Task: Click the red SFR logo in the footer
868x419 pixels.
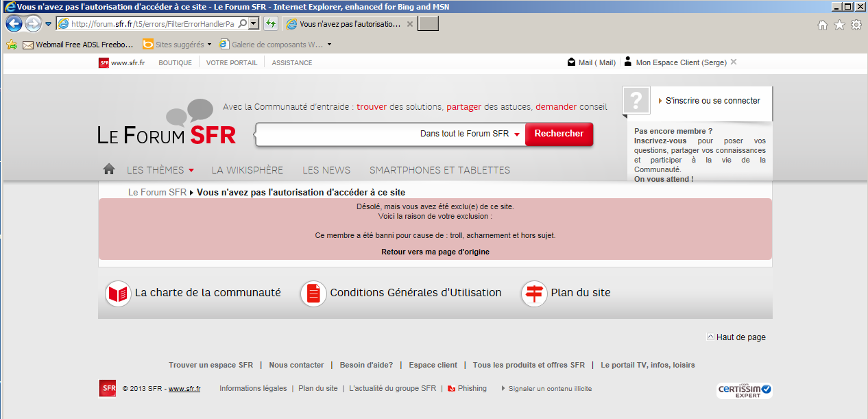Action: point(108,388)
